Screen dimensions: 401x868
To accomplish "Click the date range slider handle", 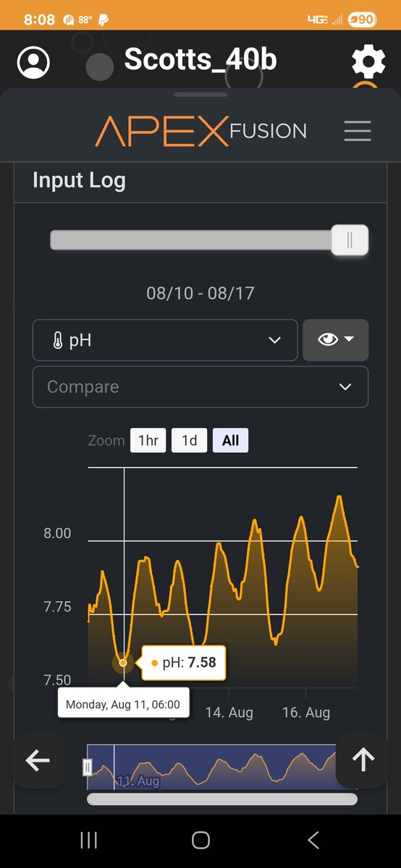I will pos(350,240).
